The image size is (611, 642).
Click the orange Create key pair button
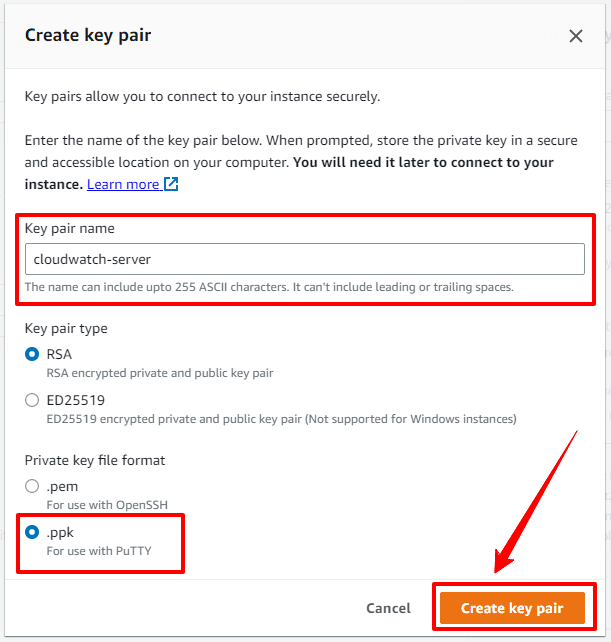(x=512, y=608)
